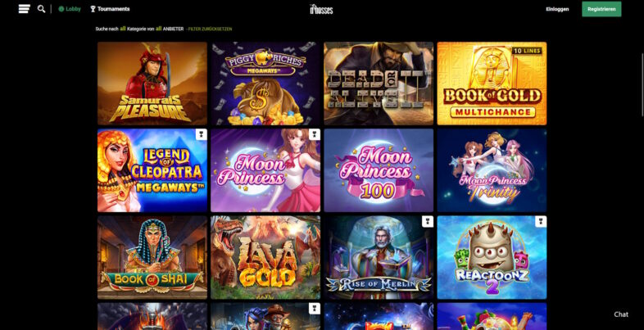Select the Book of Gold Multichance game

point(492,84)
